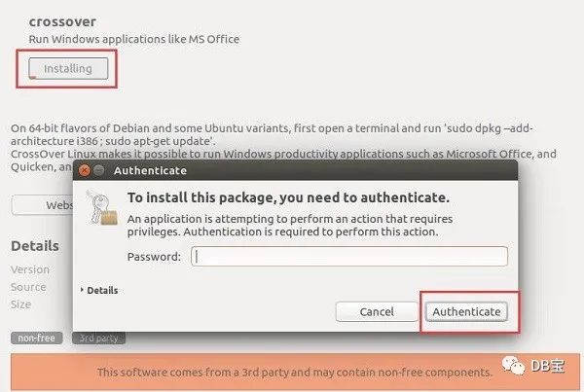Click the Password field label

[154, 257]
